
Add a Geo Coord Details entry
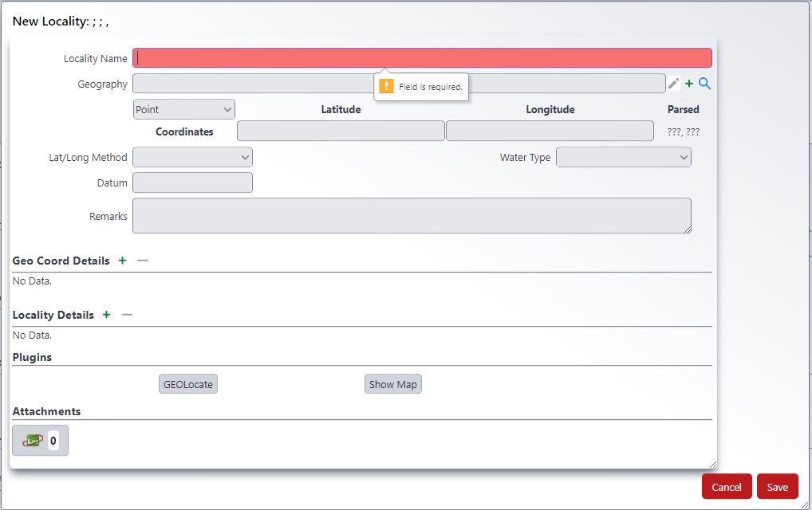[x=123, y=261]
